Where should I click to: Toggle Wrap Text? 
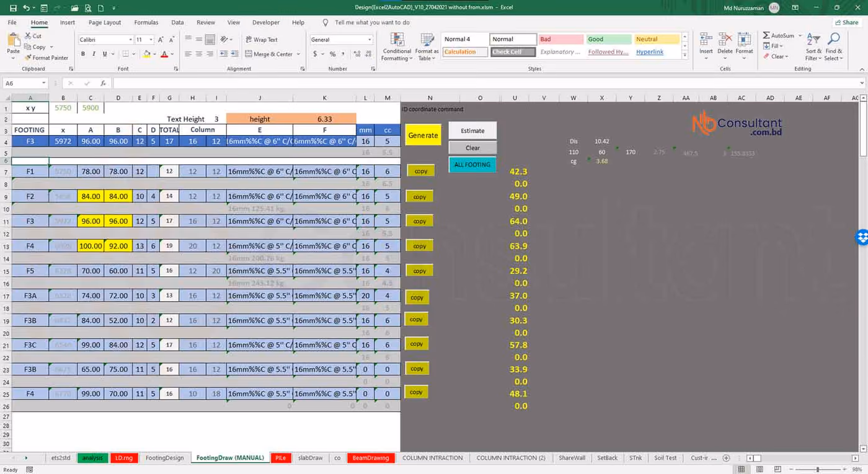(262, 40)
